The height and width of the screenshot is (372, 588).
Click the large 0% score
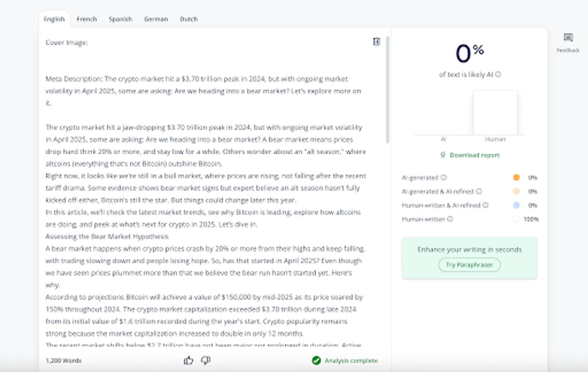[x=470, y=53]
